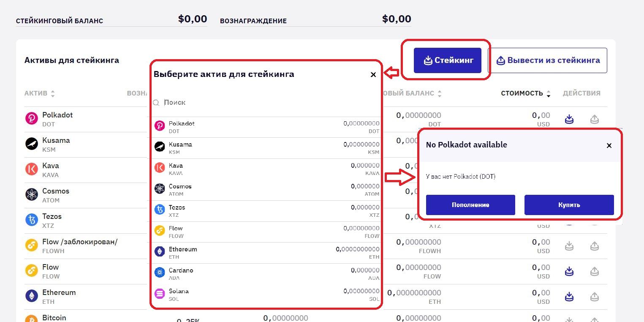
Task: Select Ethereum ETH in the asset picker
Action: pyautogui.click(x=266, y=253)
